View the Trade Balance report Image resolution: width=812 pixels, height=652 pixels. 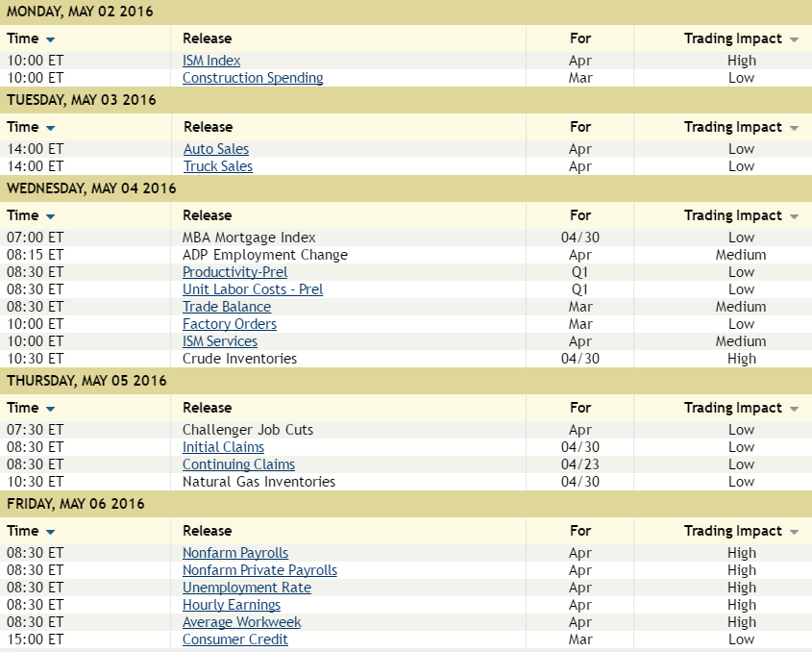[227, 307]
